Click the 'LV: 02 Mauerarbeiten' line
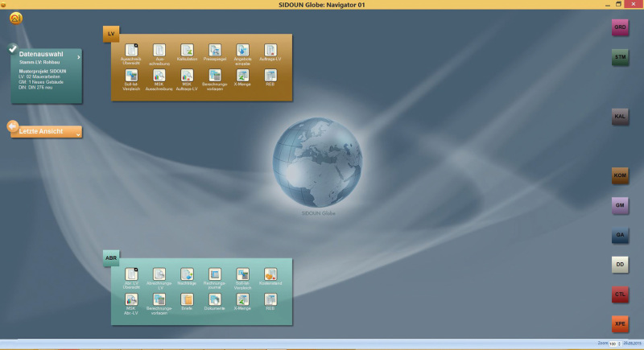 [x=39, y=76]
